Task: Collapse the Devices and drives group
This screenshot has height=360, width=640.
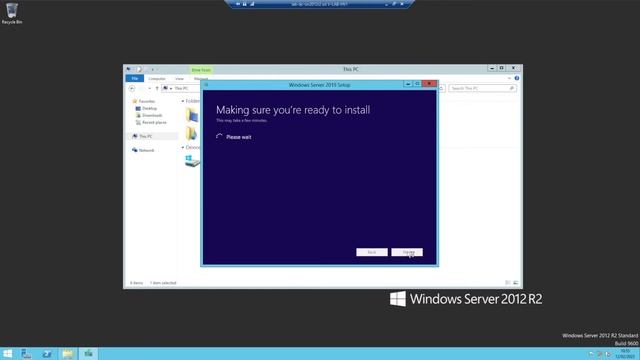Action: (183, 147)
